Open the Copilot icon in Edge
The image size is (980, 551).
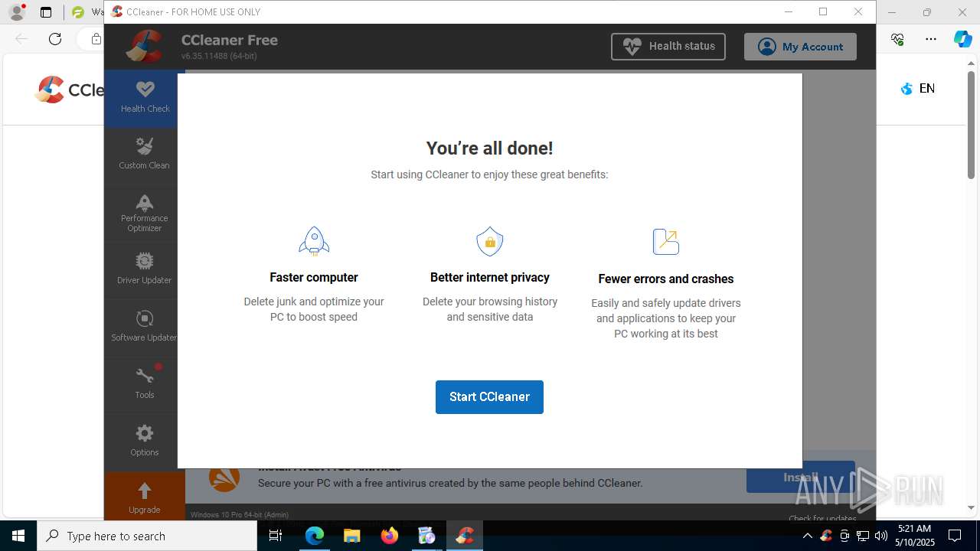click(x=962, y=39)
